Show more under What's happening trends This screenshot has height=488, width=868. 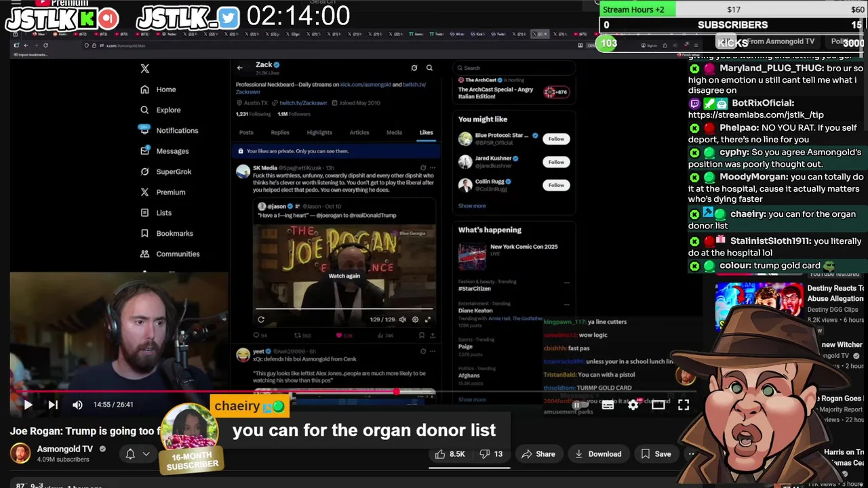[472, 399]
